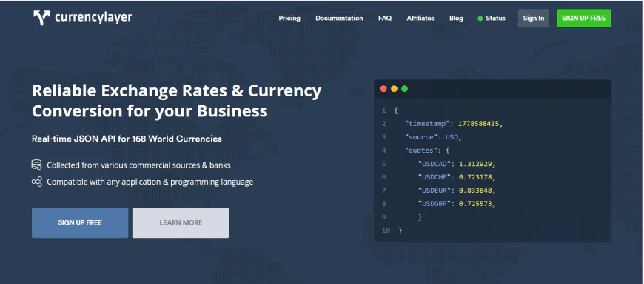Click the "timestamp" key in code sample
The width and height of the screenshot is (644, 284).
point(429,124)
